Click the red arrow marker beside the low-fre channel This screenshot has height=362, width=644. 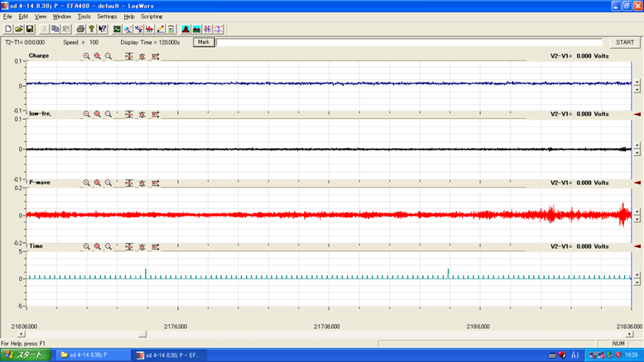(637, 114)
